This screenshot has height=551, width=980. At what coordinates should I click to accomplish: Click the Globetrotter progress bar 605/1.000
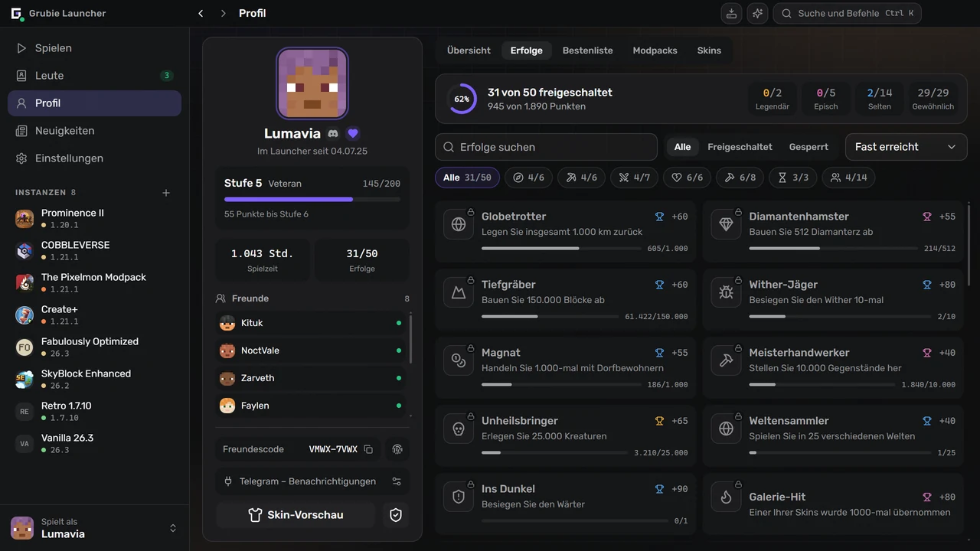coord(561,249)
